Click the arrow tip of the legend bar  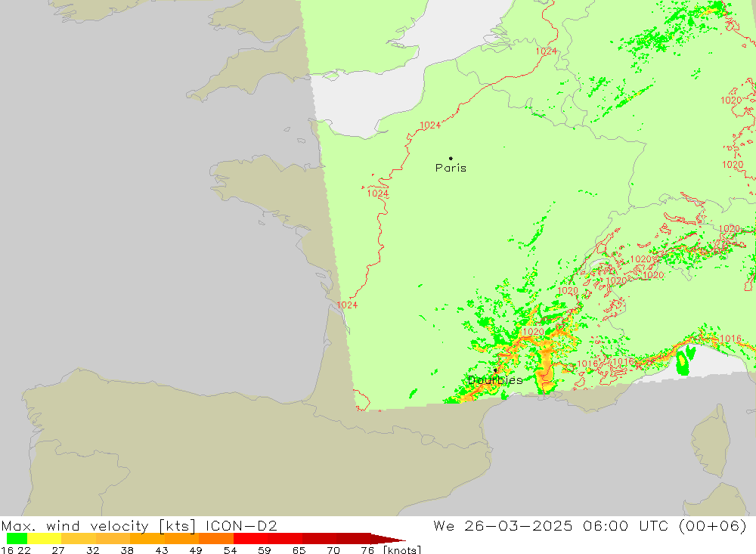pos(388,539)
